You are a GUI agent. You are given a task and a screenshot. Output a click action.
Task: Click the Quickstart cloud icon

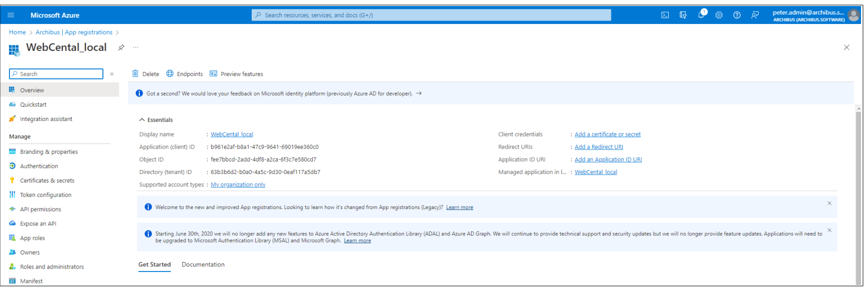(12, 104)
